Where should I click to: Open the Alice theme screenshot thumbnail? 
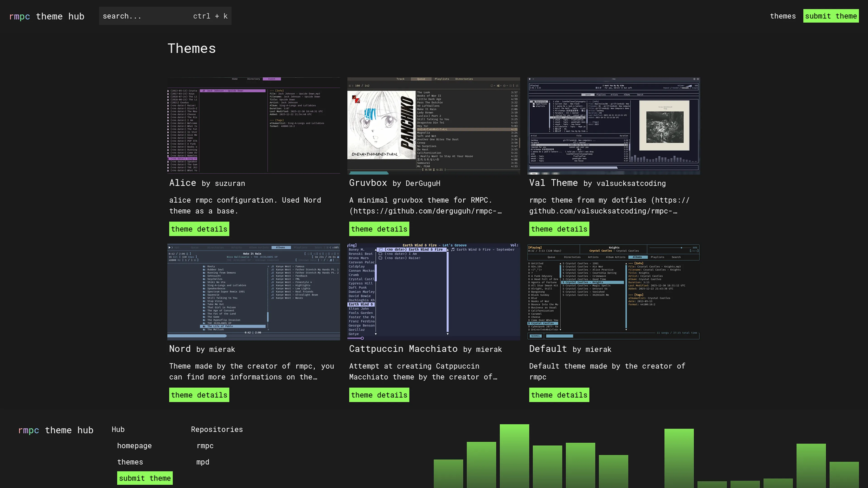[253, 126]
